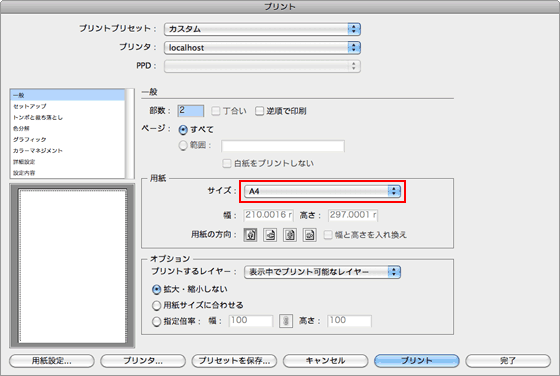Open the PPD dropdown
The height and width of the screenshot is (376, 560).
pyautogui.click(x=262, y=66)
